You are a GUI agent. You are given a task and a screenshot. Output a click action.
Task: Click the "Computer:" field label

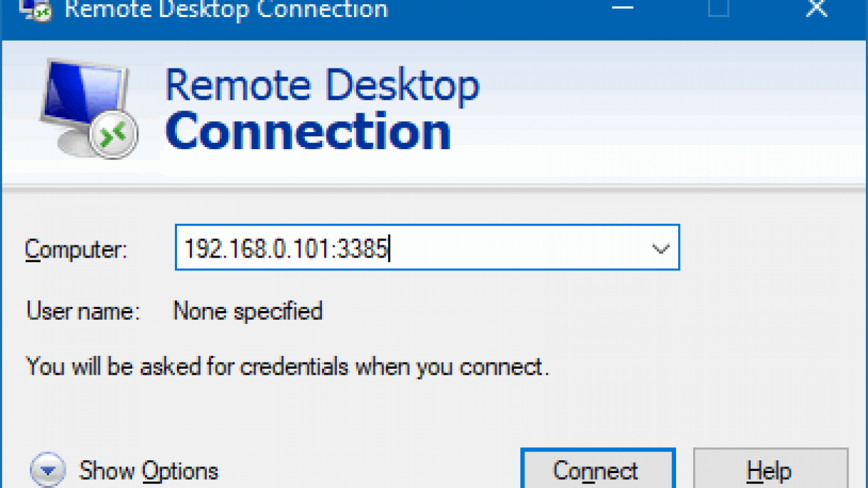pyautogui.click(x=76, y=250)
